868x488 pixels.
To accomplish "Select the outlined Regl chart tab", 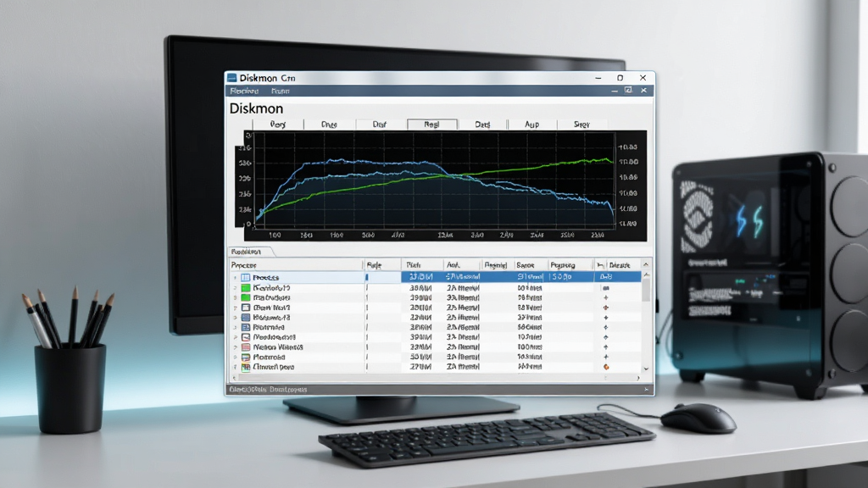I will 432,125.
